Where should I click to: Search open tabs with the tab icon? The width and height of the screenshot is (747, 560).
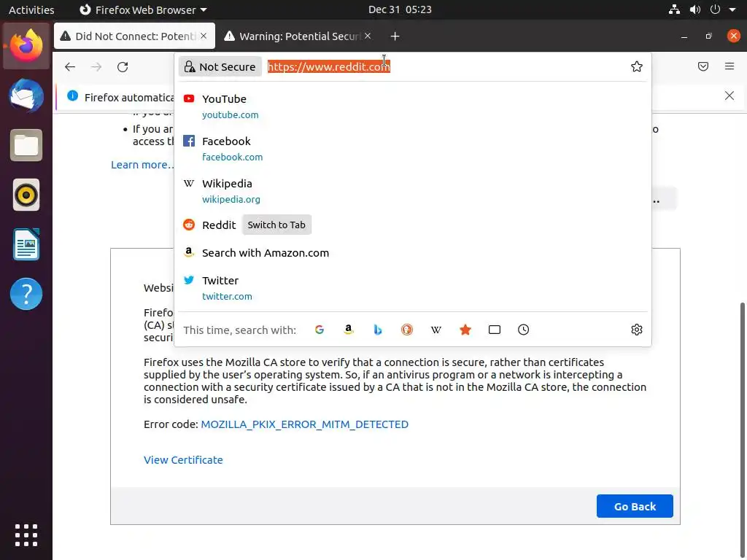(x=495, y=330)
